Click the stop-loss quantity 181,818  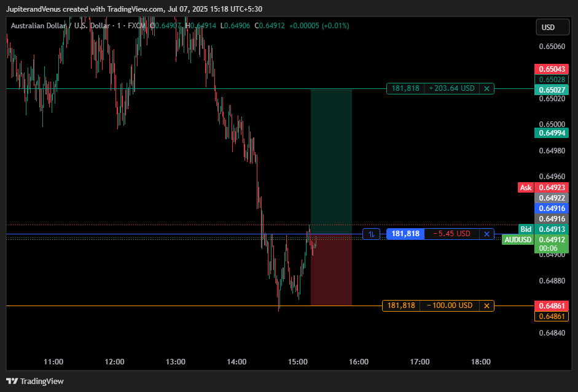point(401,306)
